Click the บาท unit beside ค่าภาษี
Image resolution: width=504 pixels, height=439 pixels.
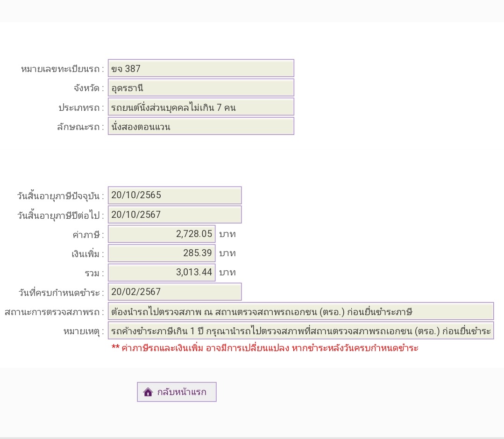click(227, 234)
